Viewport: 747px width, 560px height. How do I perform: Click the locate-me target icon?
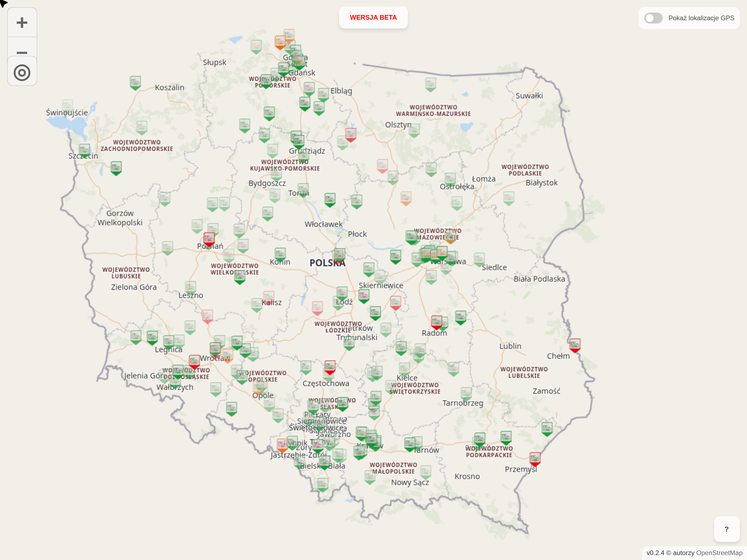(22, 73)
